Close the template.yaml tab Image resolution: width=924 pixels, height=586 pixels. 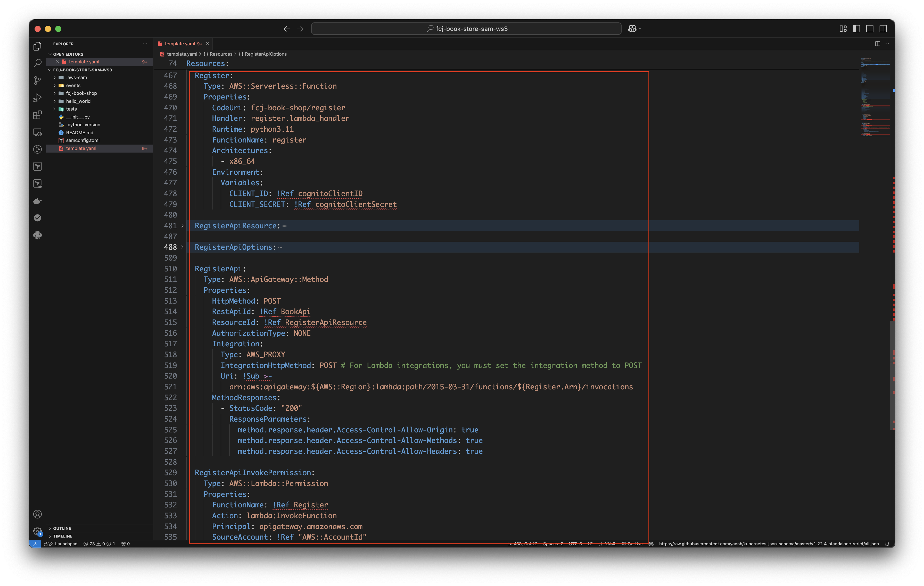[207, 44]
